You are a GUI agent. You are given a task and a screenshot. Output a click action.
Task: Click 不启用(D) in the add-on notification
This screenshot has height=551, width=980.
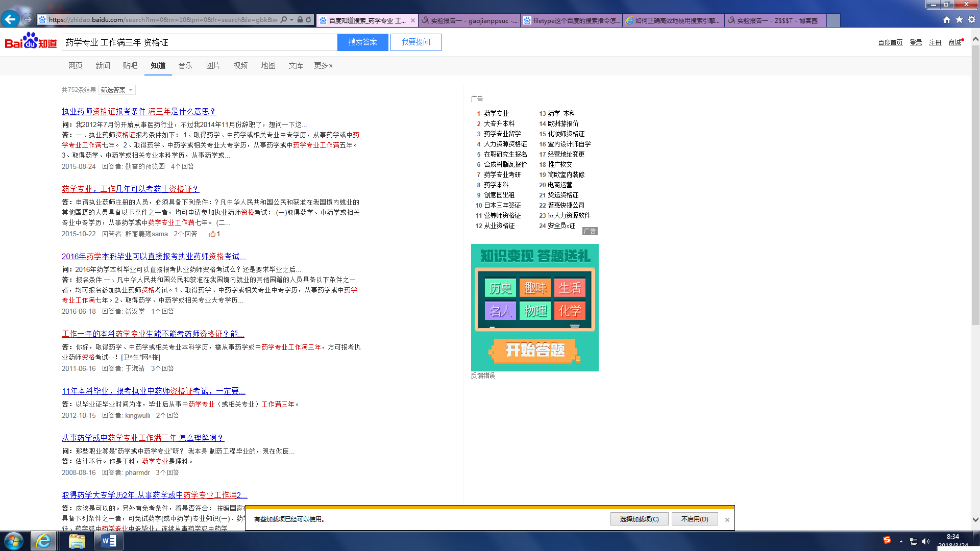click(695, 519)
